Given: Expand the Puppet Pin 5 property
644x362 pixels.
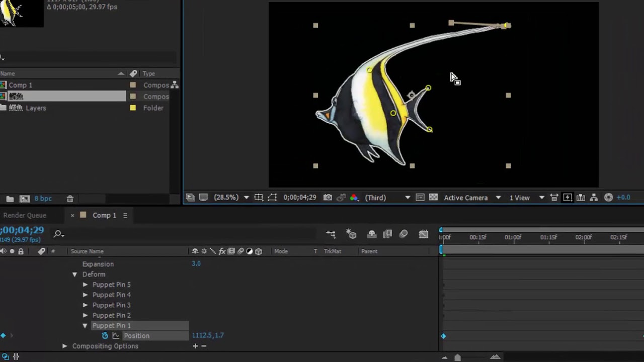Looking at the screenshot, I should 86,285.
